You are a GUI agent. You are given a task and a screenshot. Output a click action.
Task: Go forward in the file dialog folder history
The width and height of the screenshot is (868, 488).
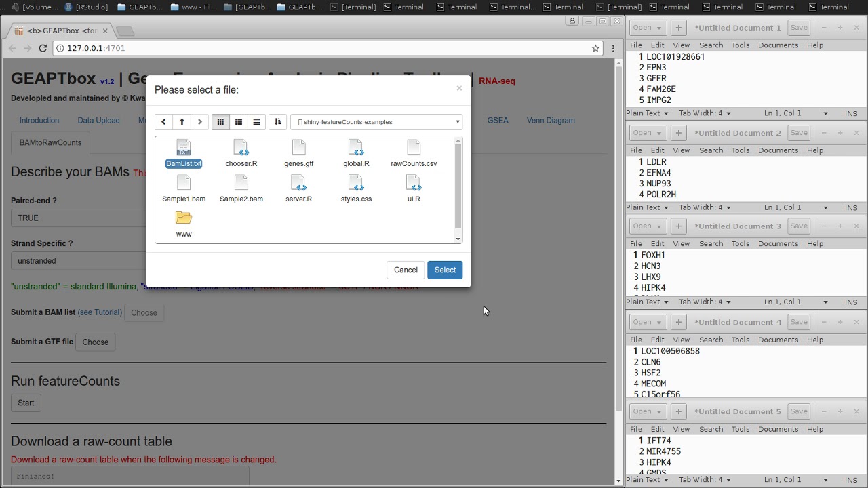point(199,122)
